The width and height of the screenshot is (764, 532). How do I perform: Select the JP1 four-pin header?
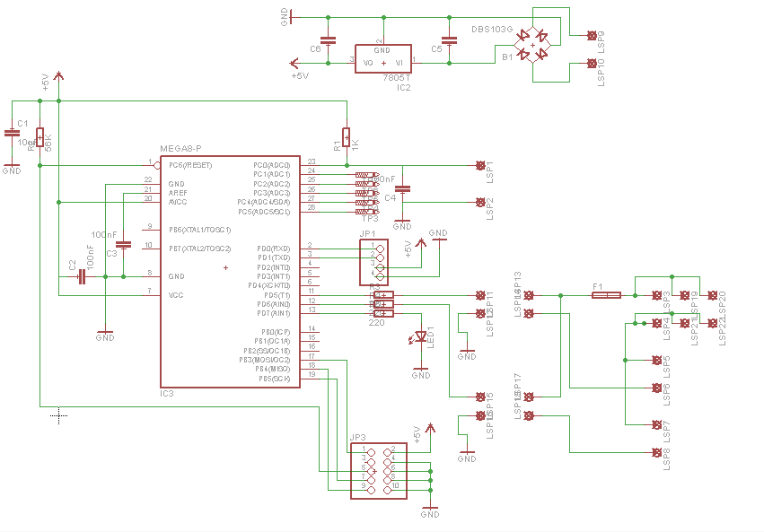373,262
